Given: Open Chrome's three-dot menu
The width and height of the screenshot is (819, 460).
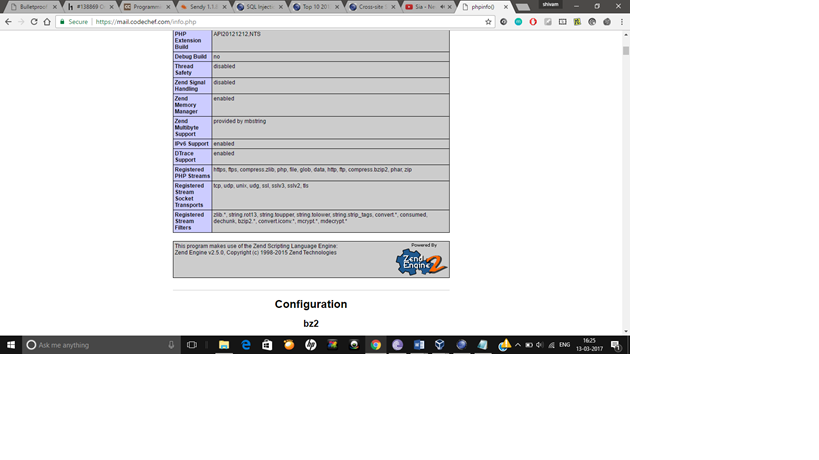Looking at the screenshot, I should [x=622, y=22].
